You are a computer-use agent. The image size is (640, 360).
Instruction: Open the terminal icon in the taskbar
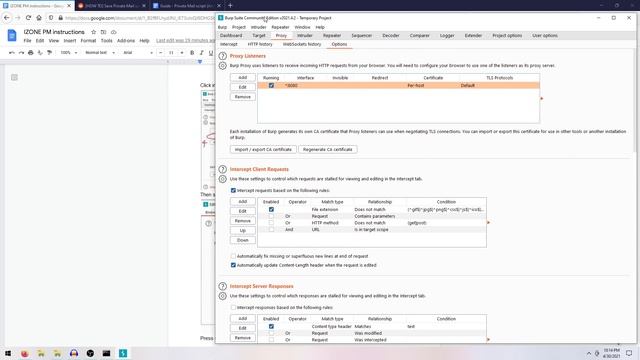click(x=107, y=353)
